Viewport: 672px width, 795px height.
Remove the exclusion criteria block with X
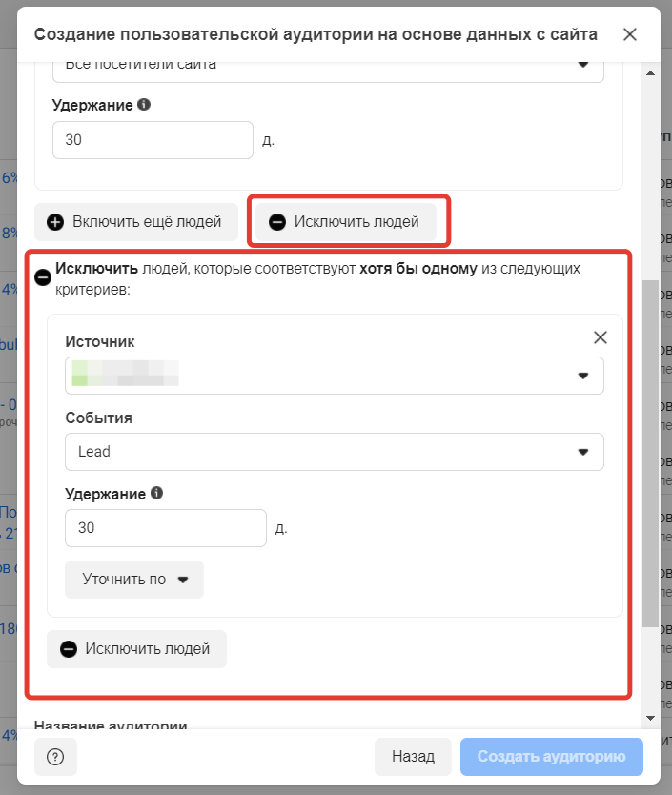(600, 337)
